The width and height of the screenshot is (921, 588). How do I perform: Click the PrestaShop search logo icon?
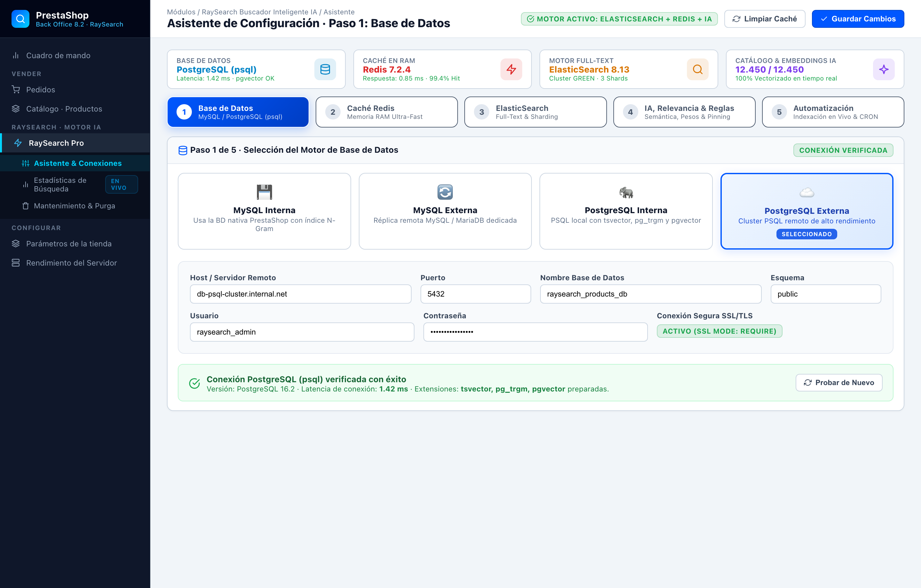tap(20, 19)
